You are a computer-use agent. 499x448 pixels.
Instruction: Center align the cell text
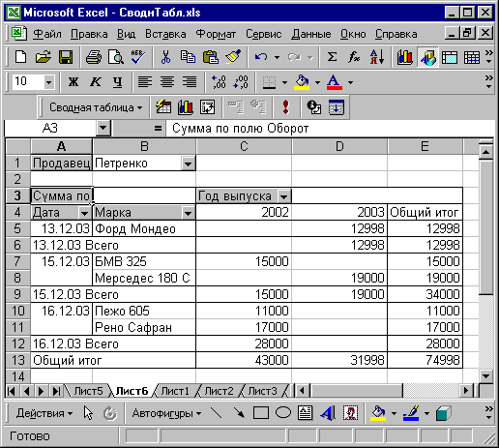coord(167,82)
